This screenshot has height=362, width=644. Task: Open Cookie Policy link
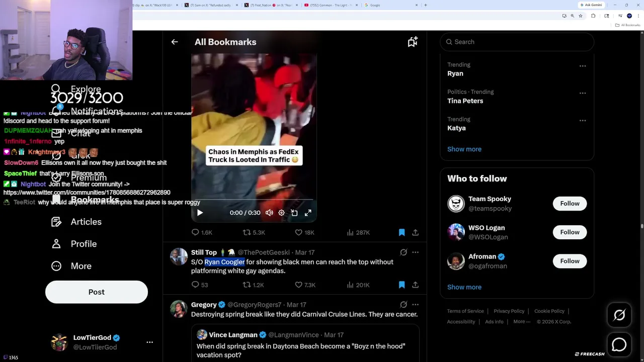pos(549,311)
